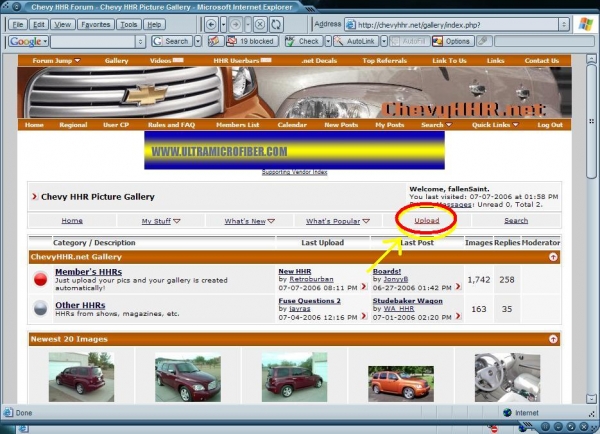Click the Google toolbar Search button
The image size is (600, 434).
point(172,41)
